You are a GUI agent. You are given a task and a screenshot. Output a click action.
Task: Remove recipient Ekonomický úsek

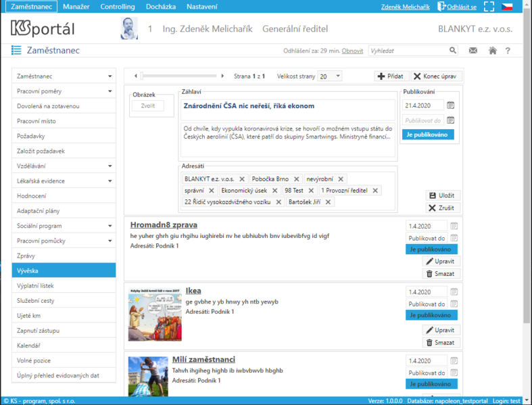275,191
